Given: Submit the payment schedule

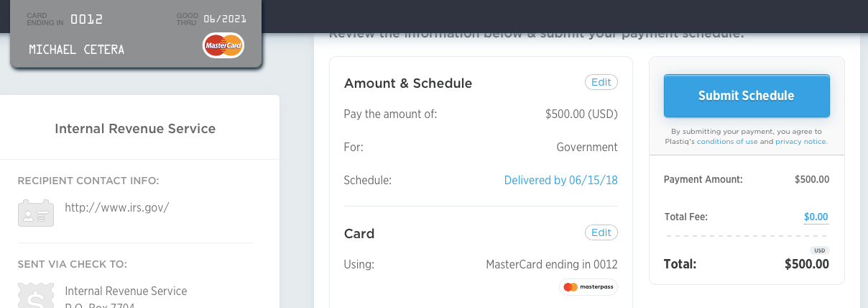Looking at the screenshot, I should point(747,96).
